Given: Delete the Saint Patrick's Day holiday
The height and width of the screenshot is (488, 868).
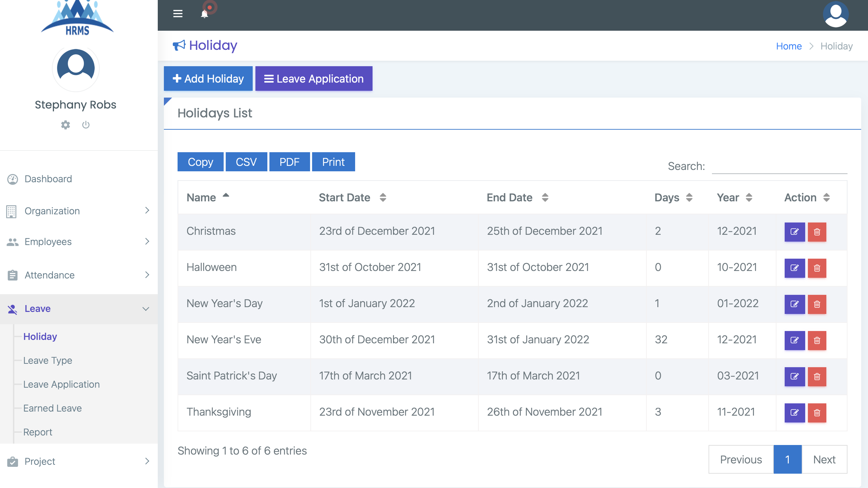Looking at the screenshot, I should pos(817,376).
